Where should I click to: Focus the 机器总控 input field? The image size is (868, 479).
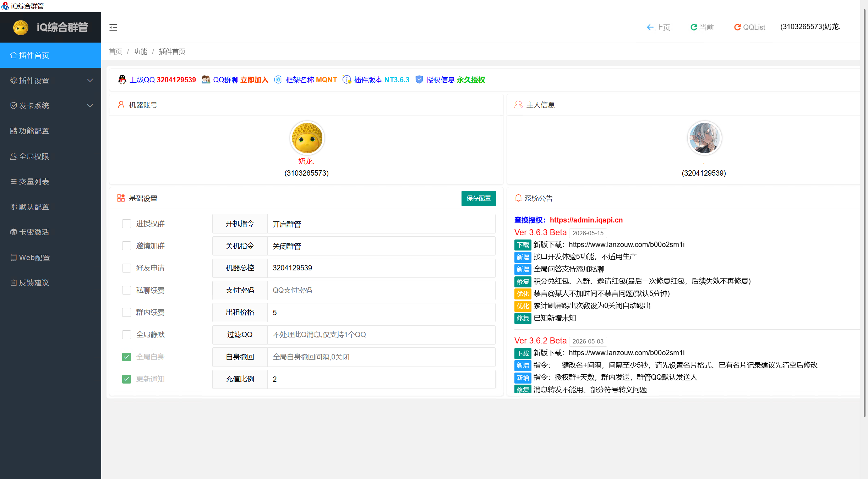pyautogui.click(x=381, y=268)
